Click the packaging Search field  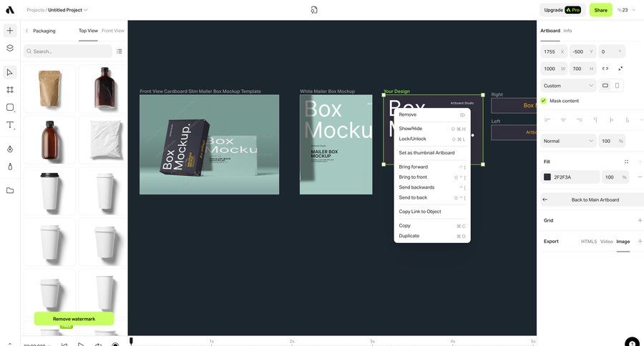click(68, 51)
